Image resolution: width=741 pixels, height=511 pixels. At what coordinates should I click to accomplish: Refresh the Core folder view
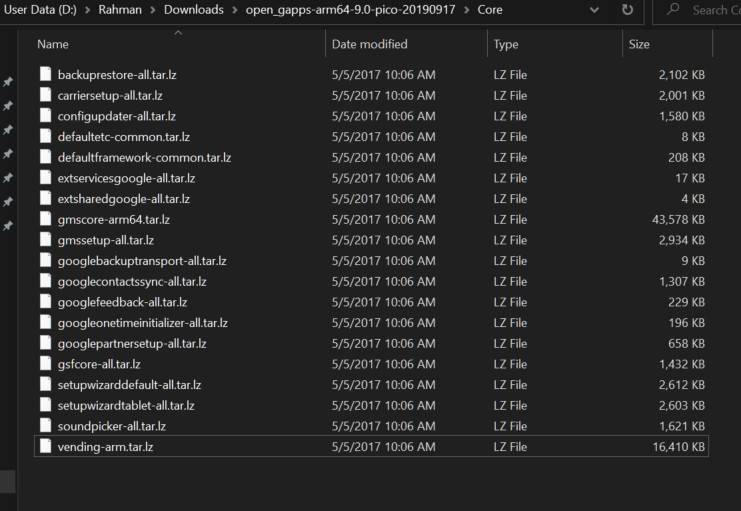627,10
